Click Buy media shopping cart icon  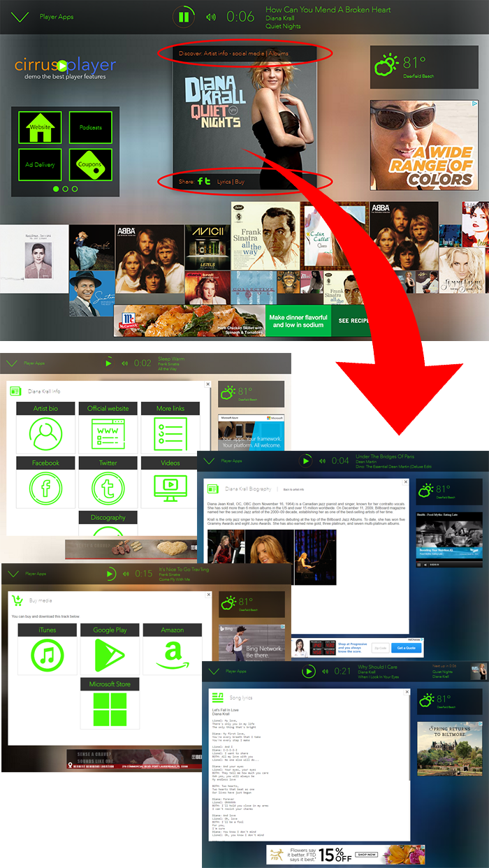pyautogui.click(x=17, y=600)
